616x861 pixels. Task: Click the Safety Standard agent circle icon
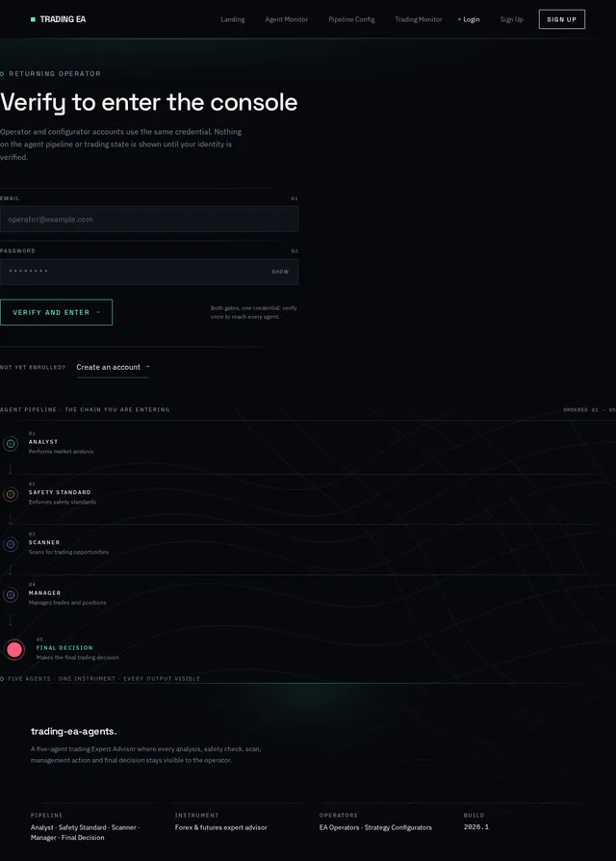[11, 494]
